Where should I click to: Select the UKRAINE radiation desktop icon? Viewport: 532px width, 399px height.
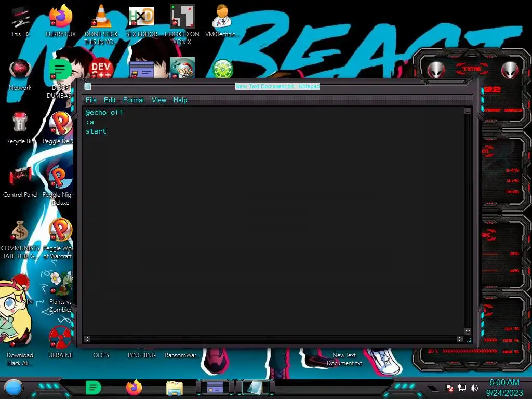click(x=60, y=343)
